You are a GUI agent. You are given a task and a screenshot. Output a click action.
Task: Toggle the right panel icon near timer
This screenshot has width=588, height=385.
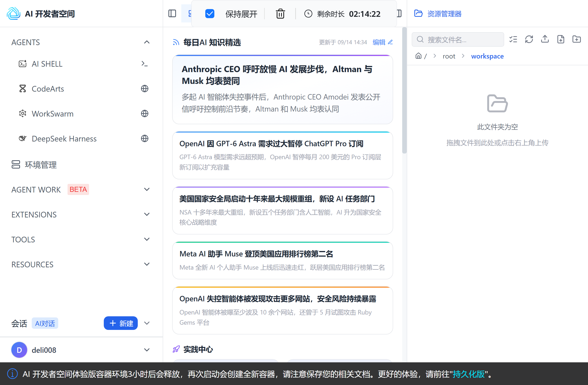(399, 13)
